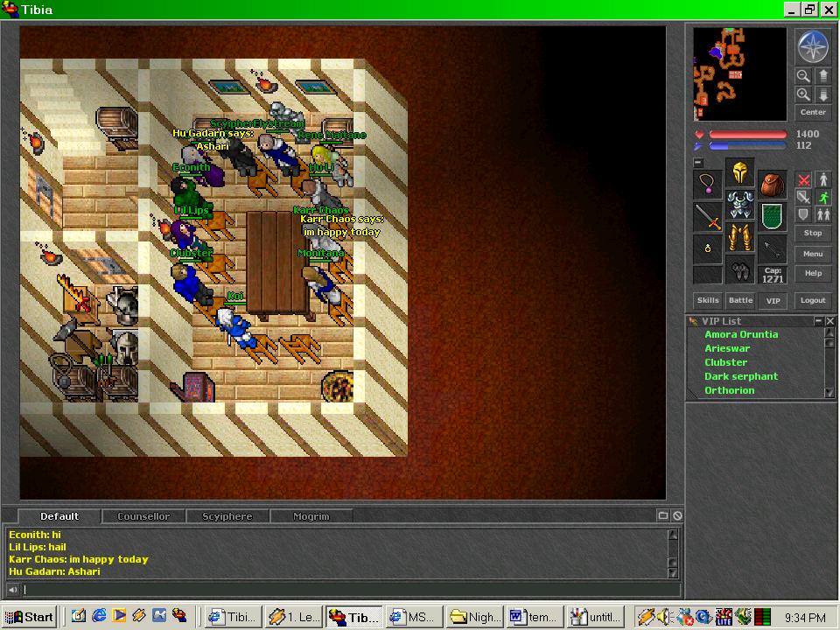Image resolution: width=840 pixels, height=630 pixels.
Task: Click the red health bar
Action: click(x=748, y=134)
